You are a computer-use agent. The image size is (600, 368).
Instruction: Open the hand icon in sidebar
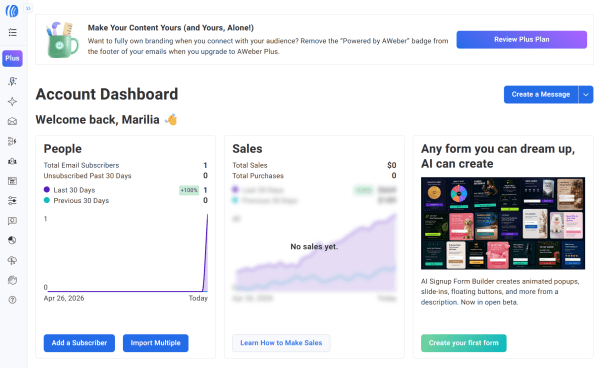(x=12, y=280)
